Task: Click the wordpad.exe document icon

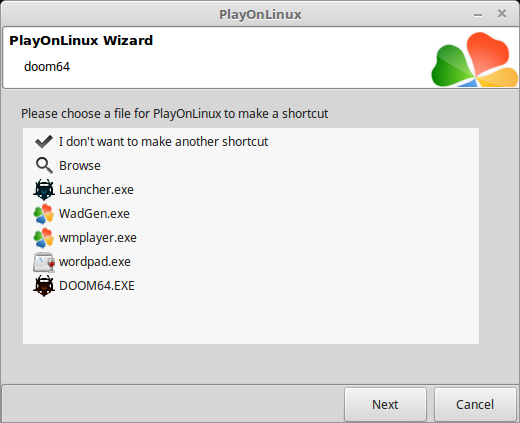Action: tap(44, 262)
